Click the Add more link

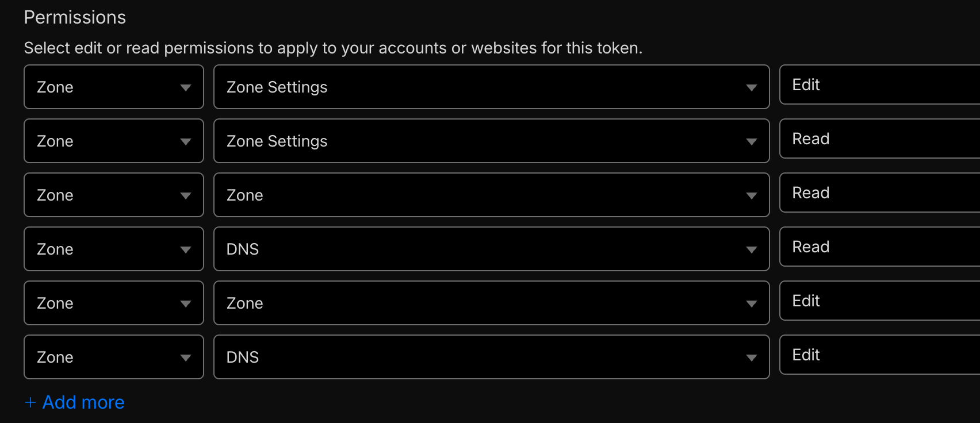coord(83,402)
